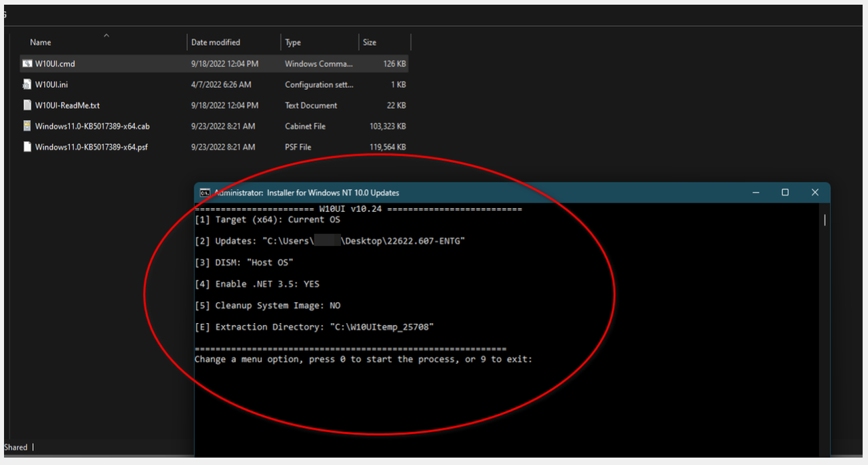868x465 pixels.
Task: Click the console vertical scrollbar thumb
Action: [825, 220]
